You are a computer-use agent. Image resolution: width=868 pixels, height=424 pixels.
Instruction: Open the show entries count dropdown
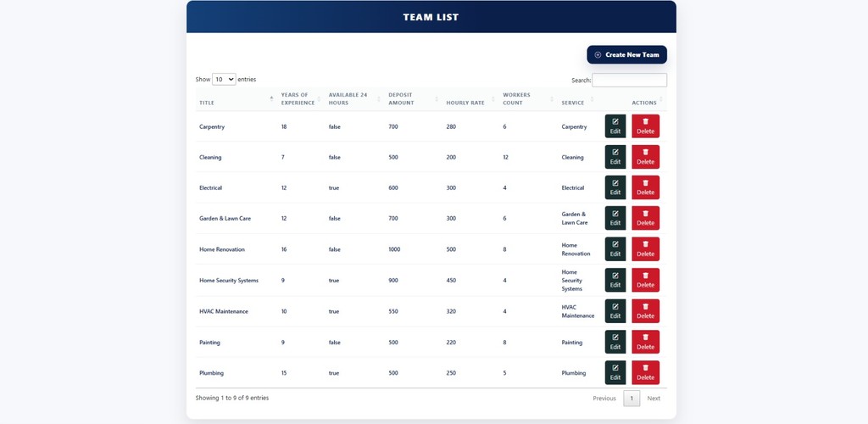point(224,80)
